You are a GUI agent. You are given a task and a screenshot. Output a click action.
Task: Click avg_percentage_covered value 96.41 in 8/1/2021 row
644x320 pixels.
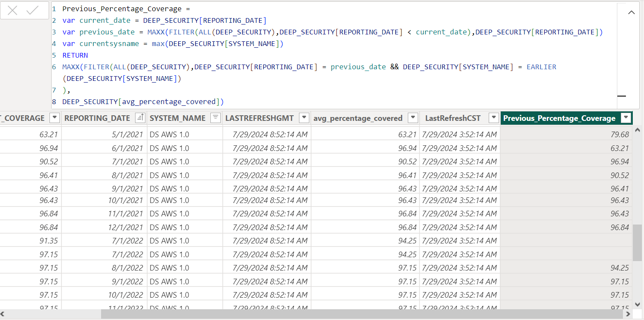pos(407,175)
